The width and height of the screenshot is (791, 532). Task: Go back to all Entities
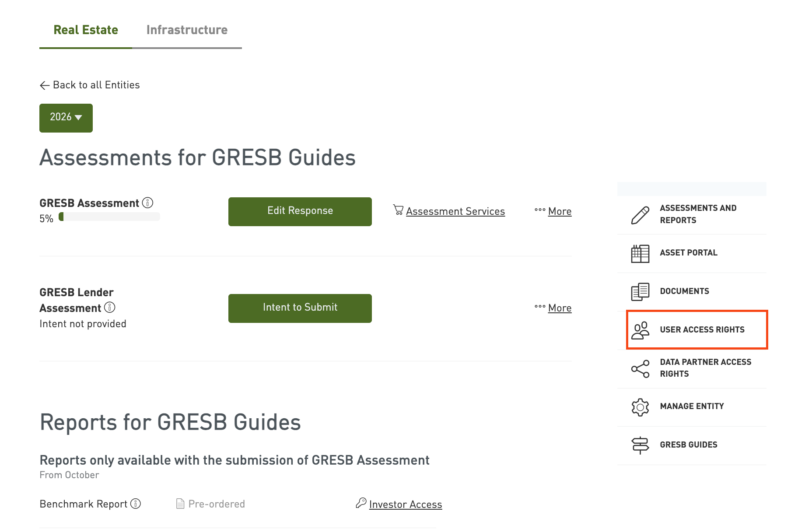pyautogui.click(x=90, y=85)
